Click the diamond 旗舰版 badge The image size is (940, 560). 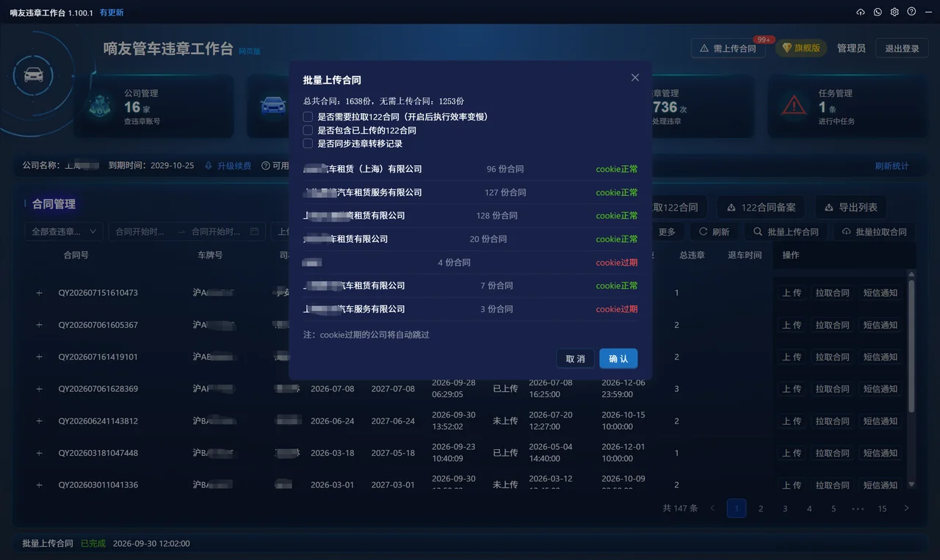(x=801, y=48)
